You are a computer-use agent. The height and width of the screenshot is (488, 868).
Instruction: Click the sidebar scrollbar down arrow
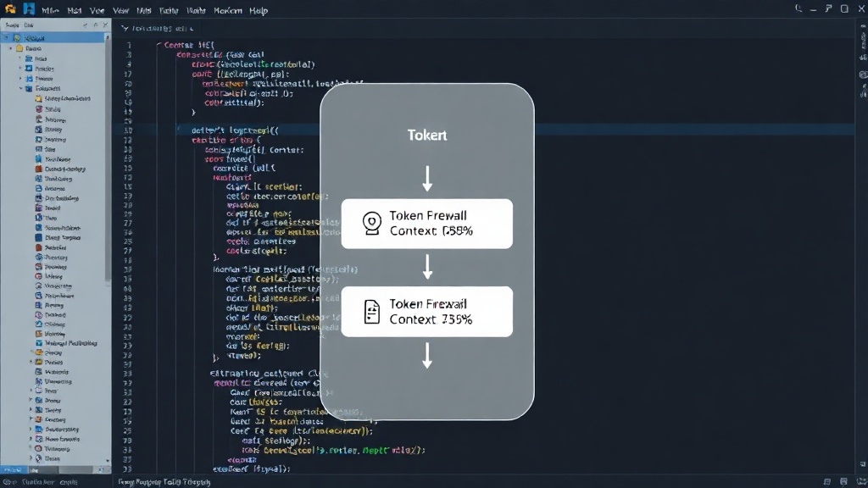[x=108, y=460]
